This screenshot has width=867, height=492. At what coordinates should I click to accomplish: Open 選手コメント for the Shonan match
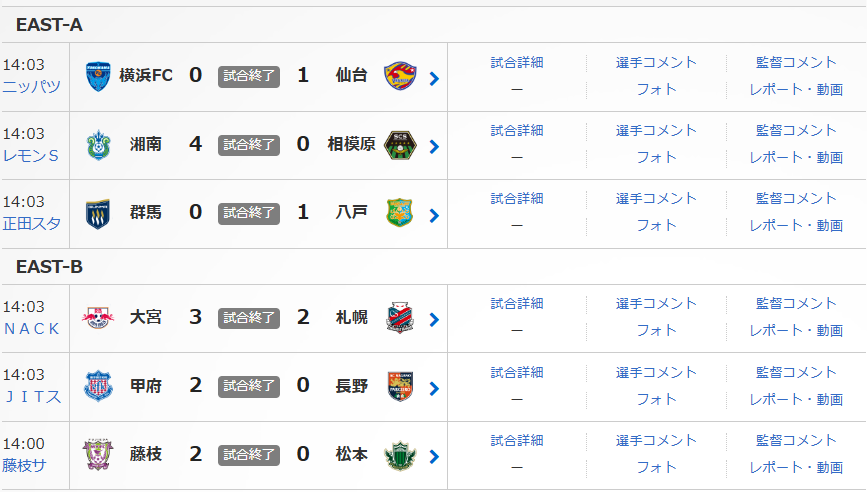click(656, 130)
